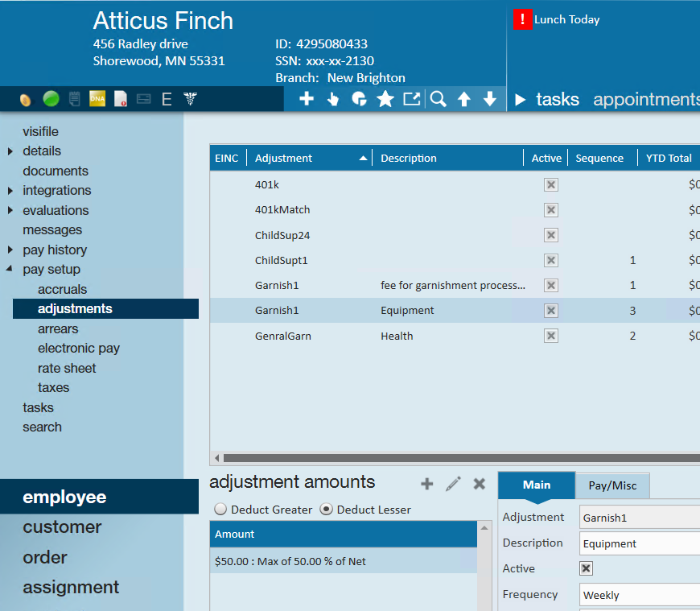Click the up arrow icon

(x=464, y=99)
